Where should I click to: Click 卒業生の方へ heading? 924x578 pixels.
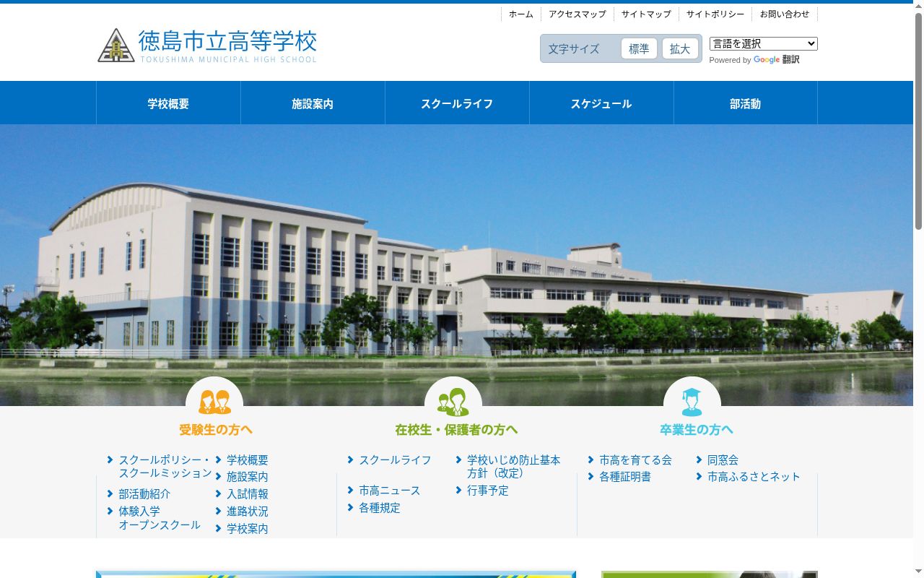point(697,430)
